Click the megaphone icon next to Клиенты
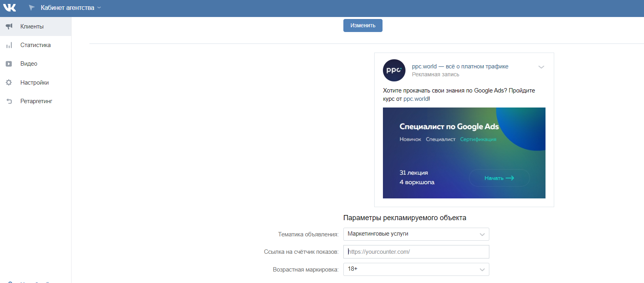Image resolution: width=644 pixels, height=283 pixels. pyautogui.click(x=9, y=26)
